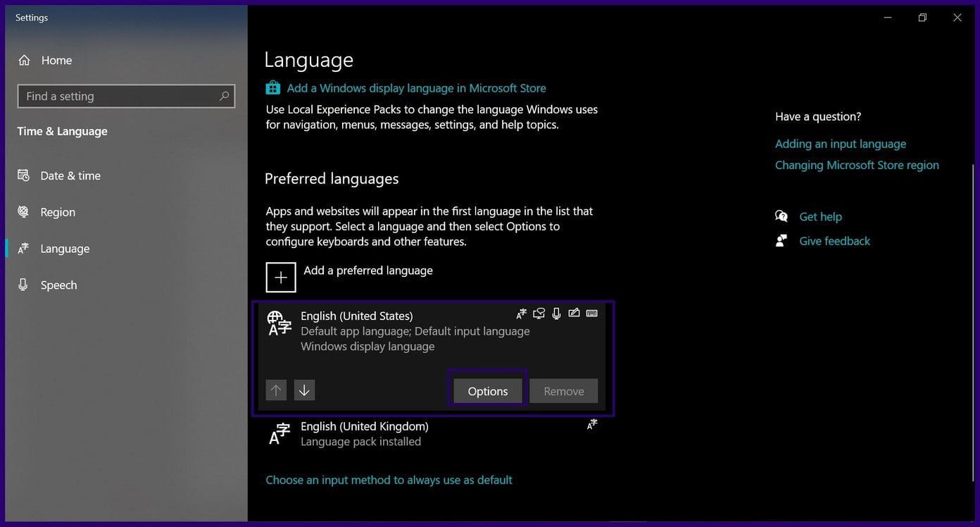Image resolution: width=980 pixels, height=527 pixels.
Task: Close the Settings window
Action: pos(957,18)
